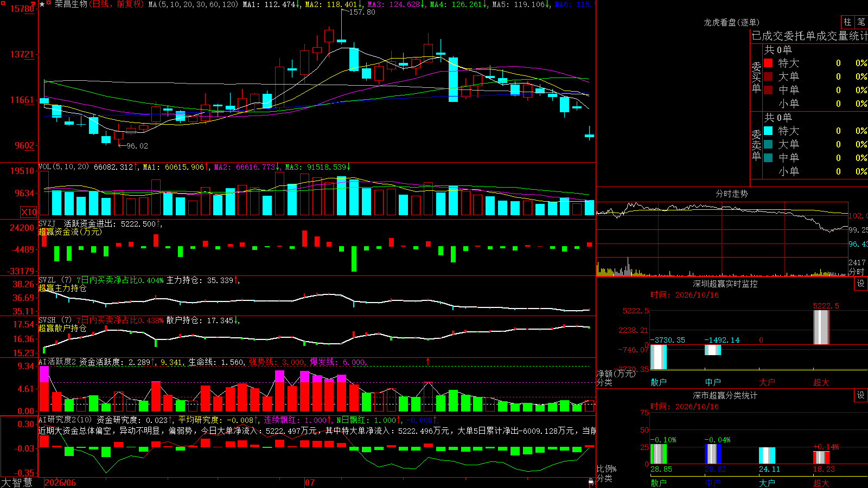The image size is (868, 488).
Task: Click the 2026/06 date marker on the timeline
Action: click(60, 483)
